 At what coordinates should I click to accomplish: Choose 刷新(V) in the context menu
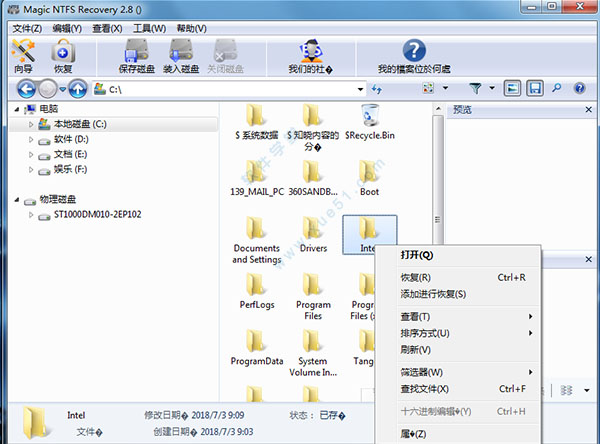458,350
